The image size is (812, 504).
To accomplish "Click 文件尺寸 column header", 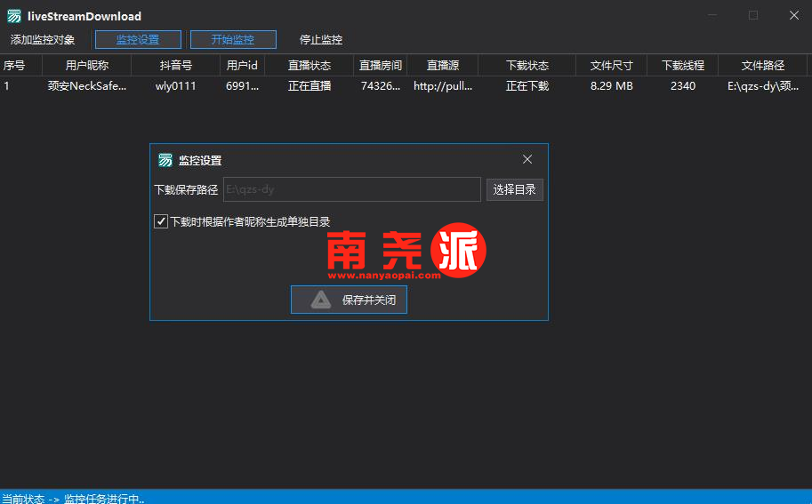I will click(x=612, y=65).
